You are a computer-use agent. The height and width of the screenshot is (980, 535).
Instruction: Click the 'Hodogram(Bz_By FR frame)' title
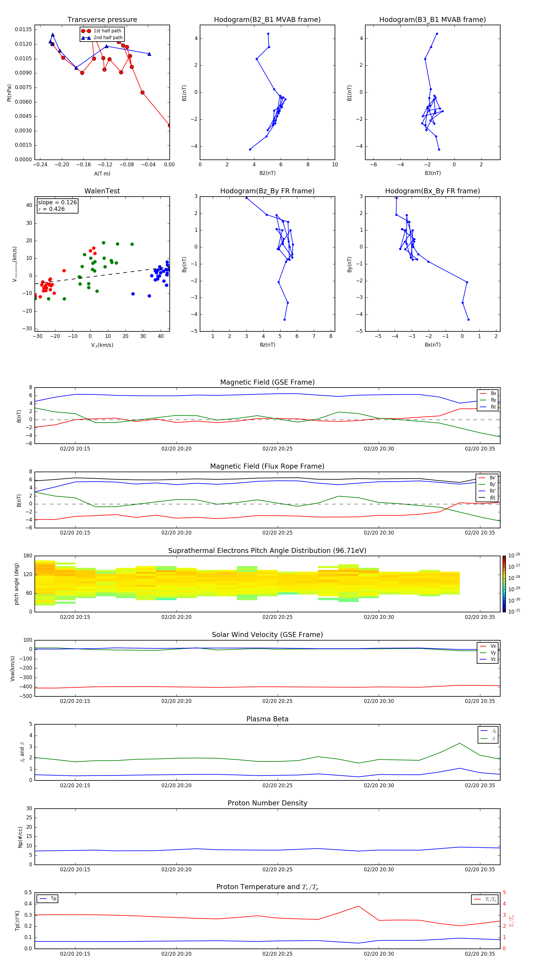click(267, 191)
